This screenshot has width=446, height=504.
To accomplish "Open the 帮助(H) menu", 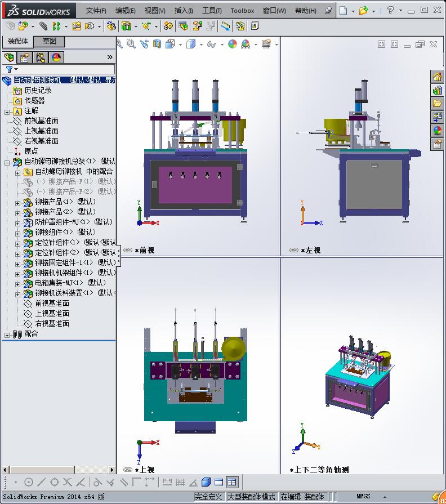I will 306,11.
